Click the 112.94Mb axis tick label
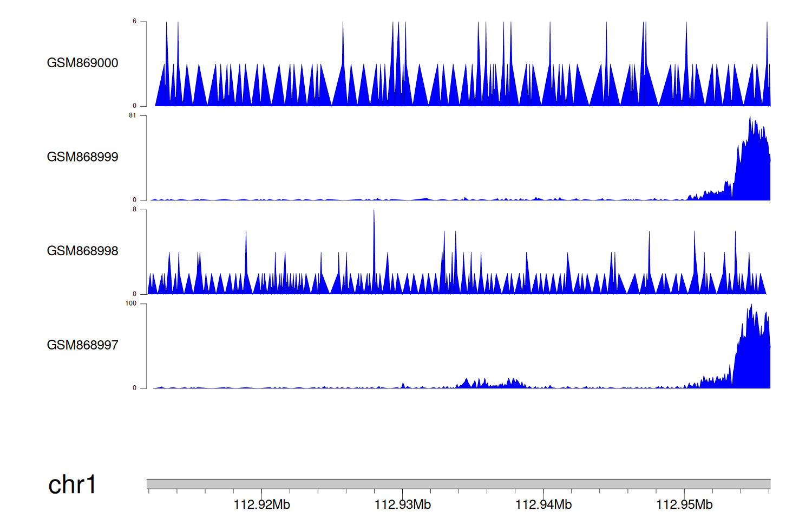 (x=543, y=505)
